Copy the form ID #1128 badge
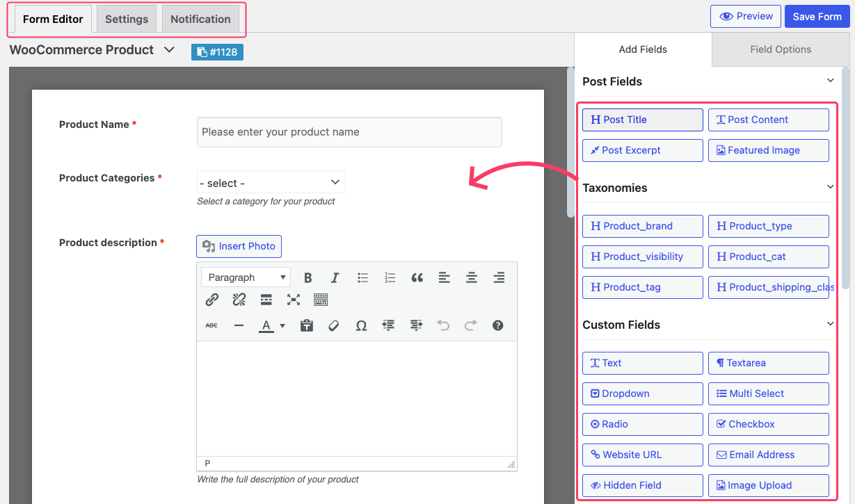Image resolution: width=855 pixels, height=504 pixels. [x=217, y=52]
